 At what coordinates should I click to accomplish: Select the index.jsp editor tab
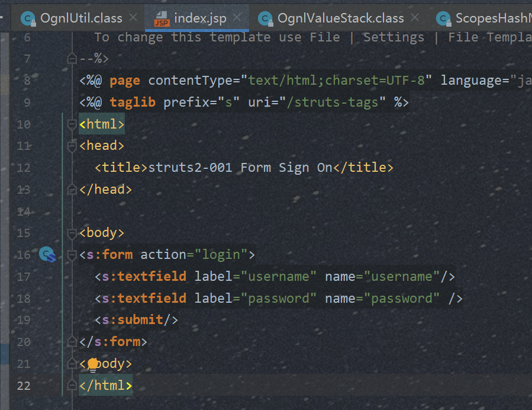click(197, 18)
